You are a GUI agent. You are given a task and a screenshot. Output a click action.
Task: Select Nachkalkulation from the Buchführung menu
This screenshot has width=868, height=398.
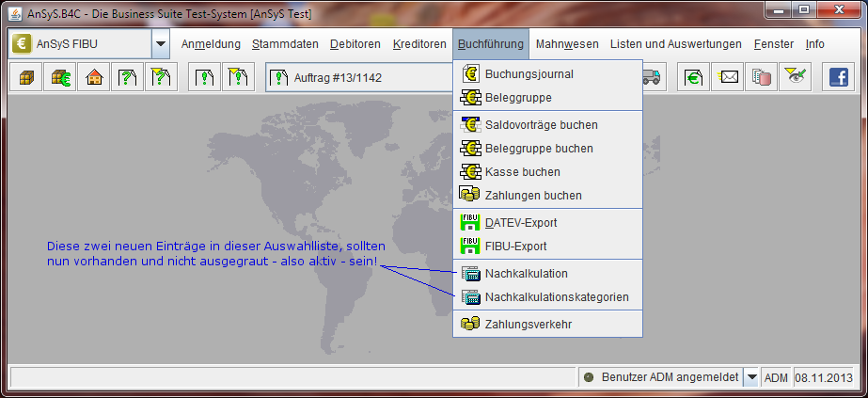(x=526, y=274)
